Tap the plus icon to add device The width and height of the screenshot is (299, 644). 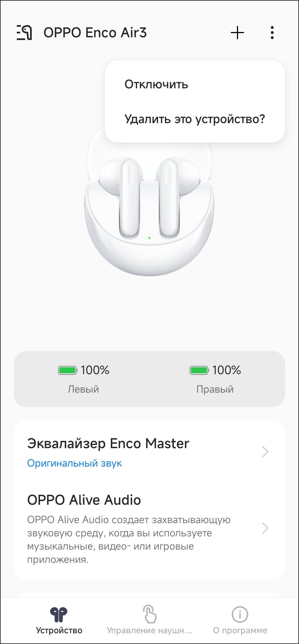pyautogui.click(x=237, y=33)
